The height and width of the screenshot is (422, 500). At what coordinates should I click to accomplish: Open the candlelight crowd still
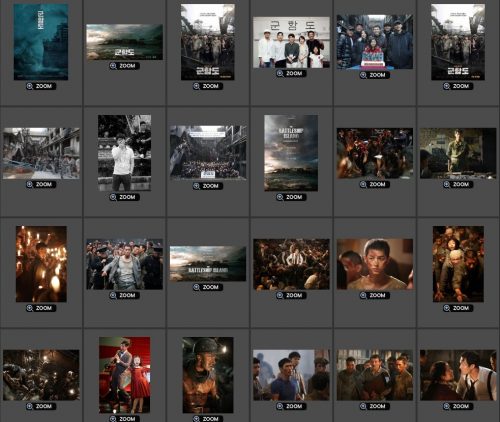pyautogui.click(x=41, y=264)
